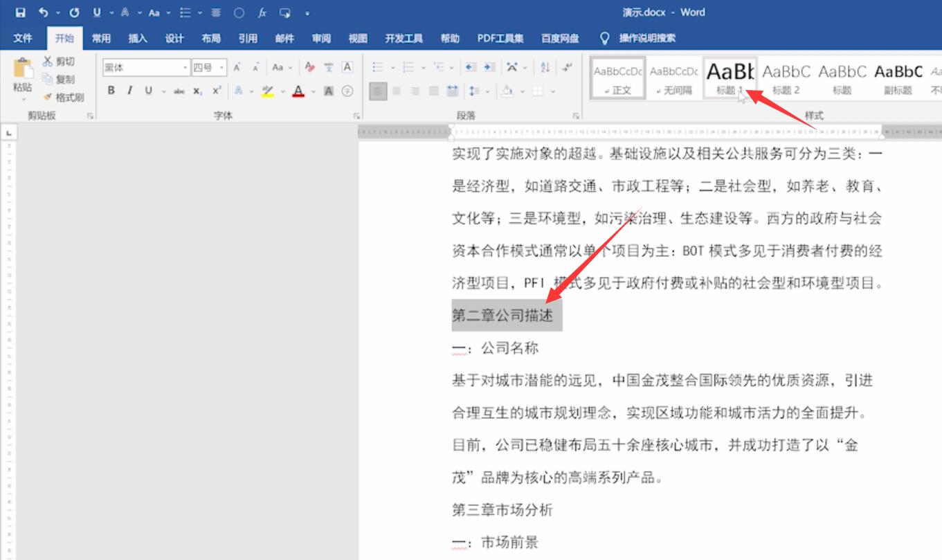Apply 正文 normal style
Image resolution: width=942 pixels, height=560 pixels.
click(x=617, y=78)
